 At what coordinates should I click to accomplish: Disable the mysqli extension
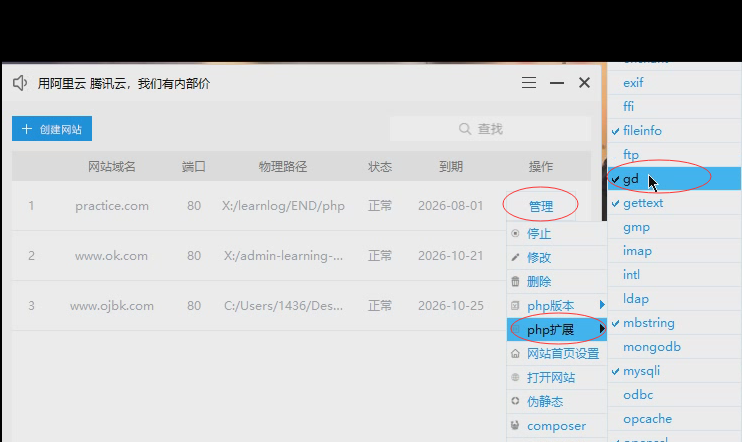coord(674,371)
